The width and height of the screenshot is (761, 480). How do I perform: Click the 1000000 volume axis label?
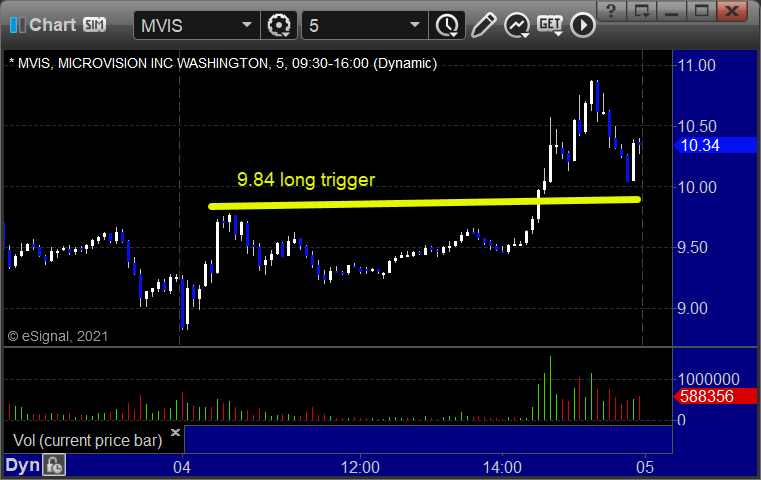click(708, 379)
